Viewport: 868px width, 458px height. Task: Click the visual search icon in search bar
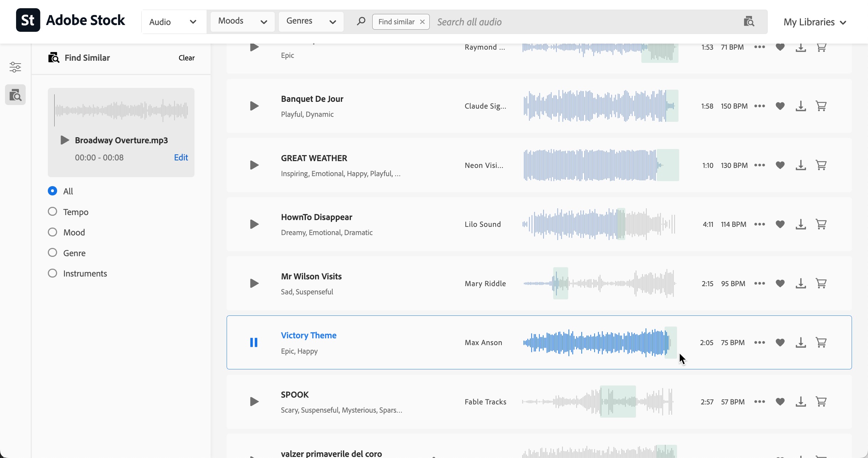pyautogui.click(x=748, y=22)
